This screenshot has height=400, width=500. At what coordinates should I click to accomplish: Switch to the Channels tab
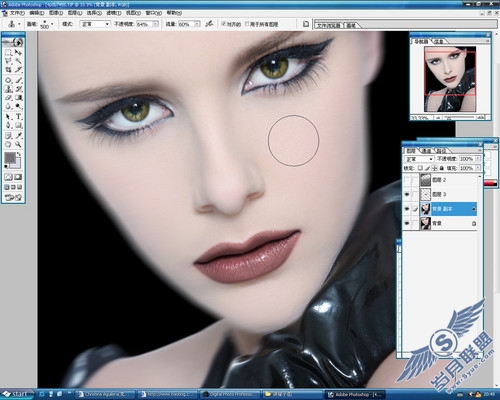(x=426, y=151)
